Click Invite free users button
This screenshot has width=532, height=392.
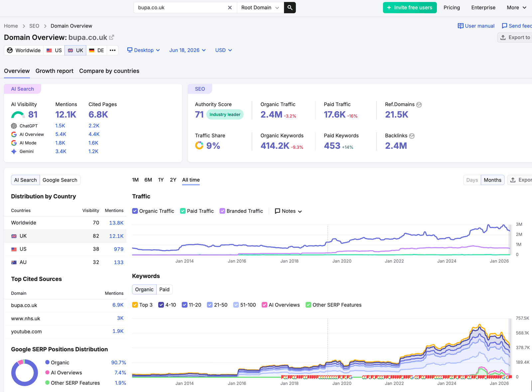[x=410, y=8]
